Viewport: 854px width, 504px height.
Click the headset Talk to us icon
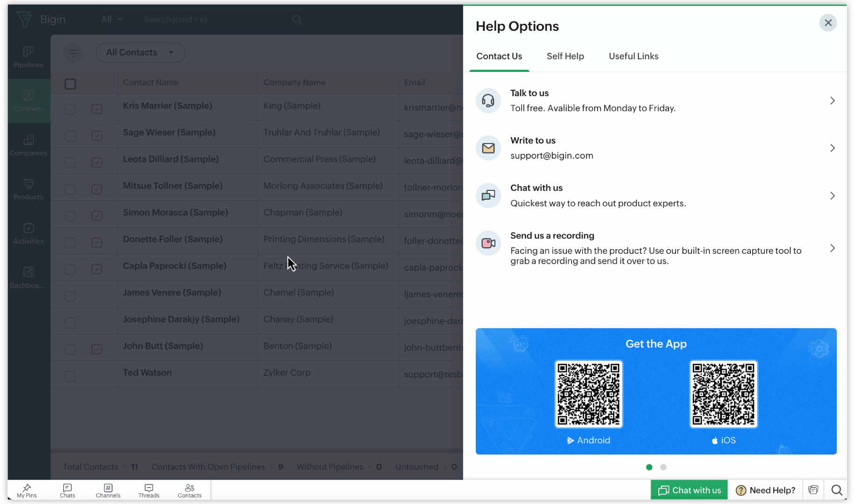point(488,101)
